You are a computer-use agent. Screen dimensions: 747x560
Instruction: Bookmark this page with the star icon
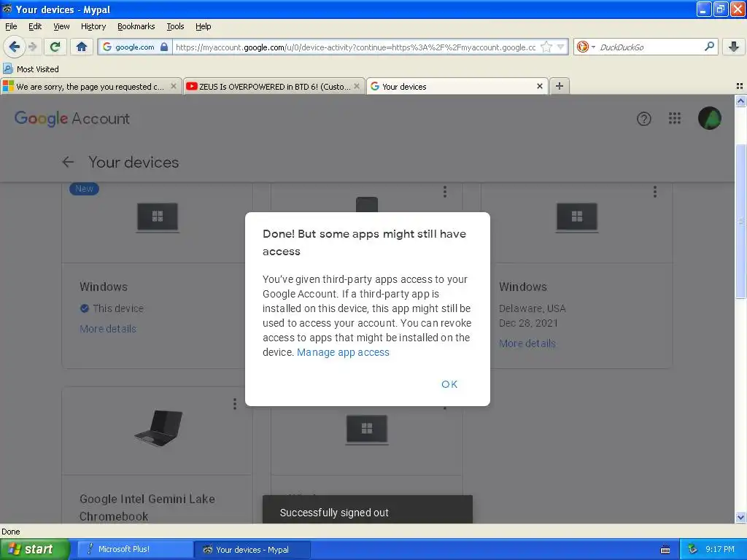point(546,47)
